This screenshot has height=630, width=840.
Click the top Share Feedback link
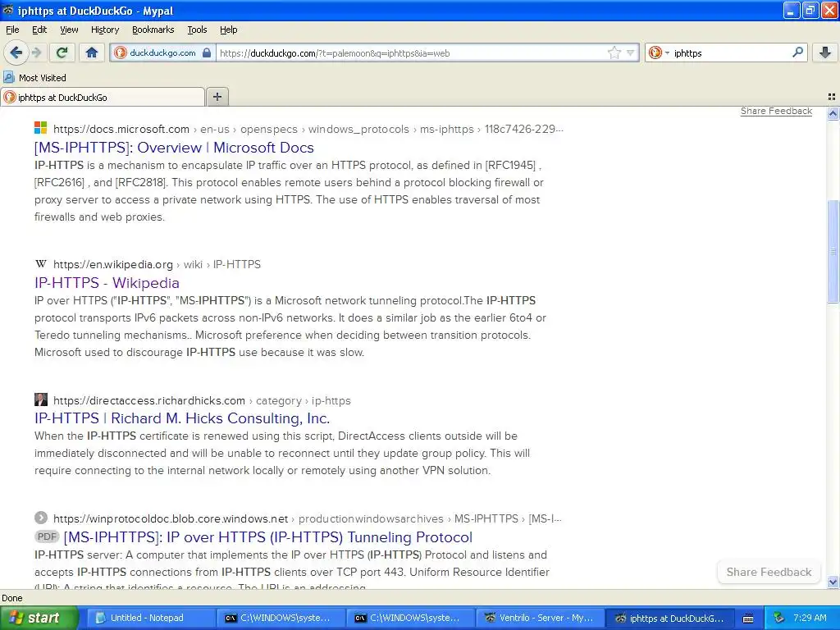pos(776,111)
